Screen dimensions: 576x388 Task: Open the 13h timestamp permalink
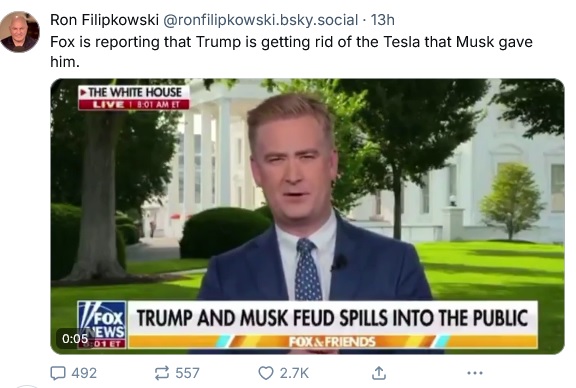click(x=382, y=20)
